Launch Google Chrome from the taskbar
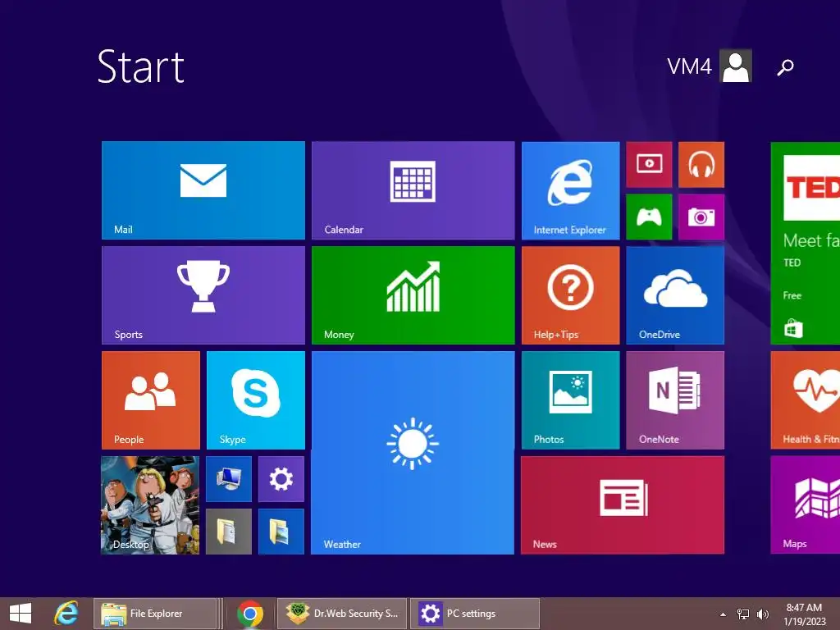Image resolution: width=840 pixels, height=630 pixels. [249, 614]
